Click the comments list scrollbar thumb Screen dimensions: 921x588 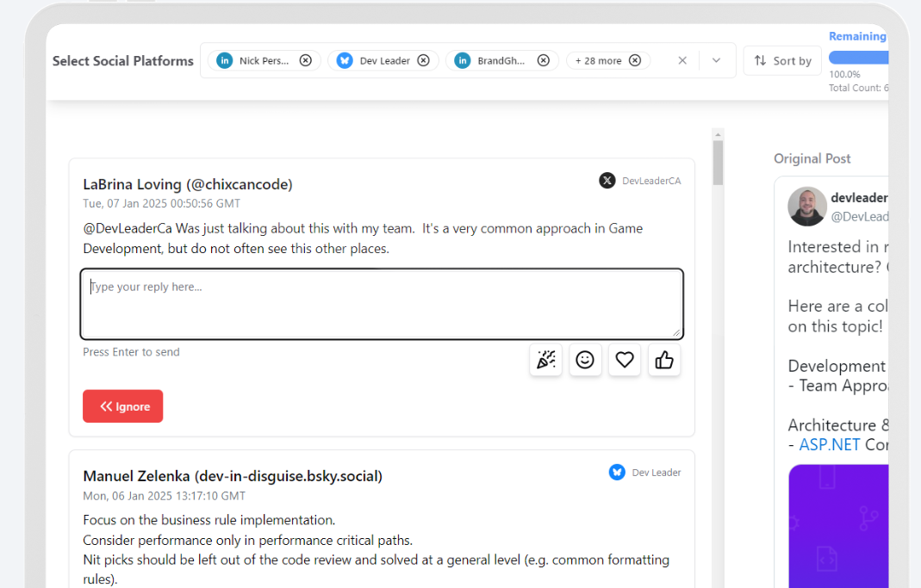click(718, 163)
